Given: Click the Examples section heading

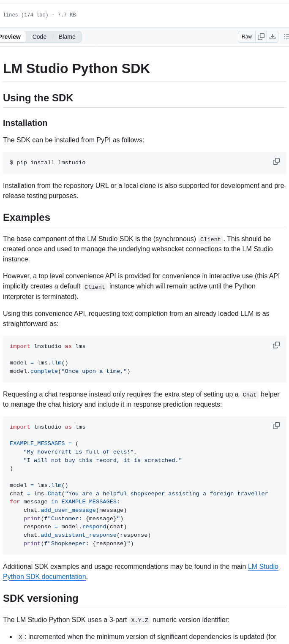Looking at the screenshot, I should point(27,217).
